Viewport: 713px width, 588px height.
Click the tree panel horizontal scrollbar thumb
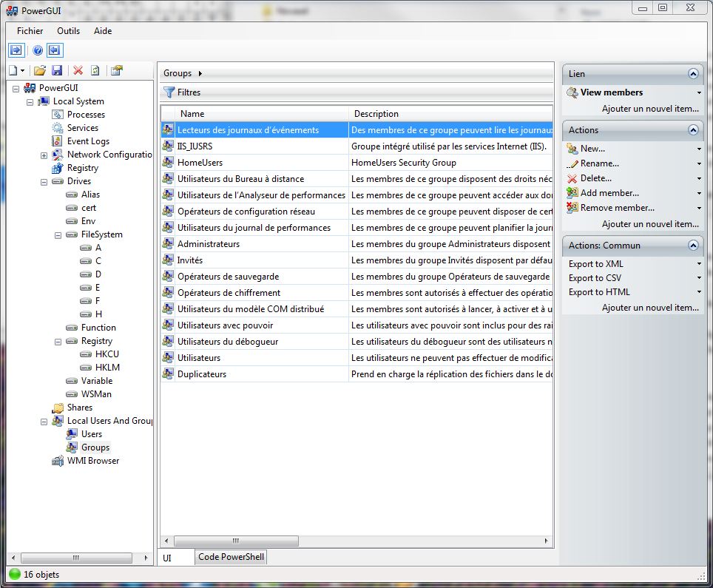point(76,558)
